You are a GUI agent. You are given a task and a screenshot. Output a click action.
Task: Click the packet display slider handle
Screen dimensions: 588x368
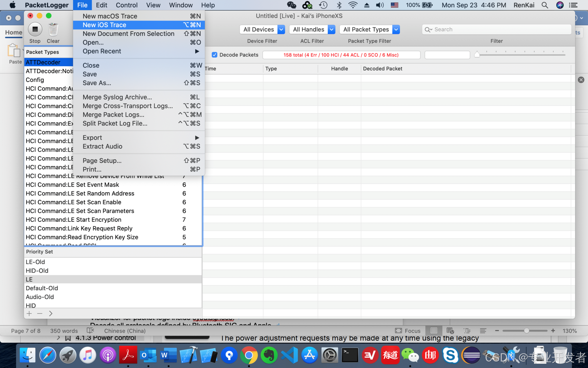pos(477,55)
